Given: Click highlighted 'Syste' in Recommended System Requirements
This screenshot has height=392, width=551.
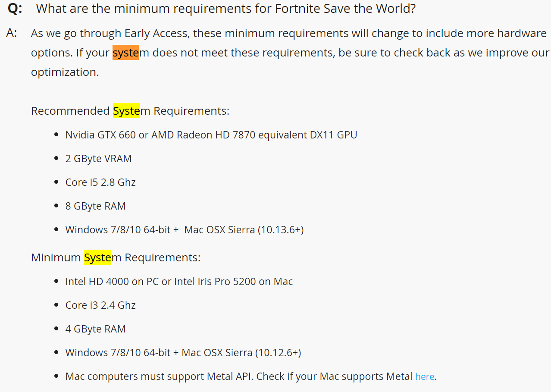Looking at the screenshot, I should click(126, 111).
